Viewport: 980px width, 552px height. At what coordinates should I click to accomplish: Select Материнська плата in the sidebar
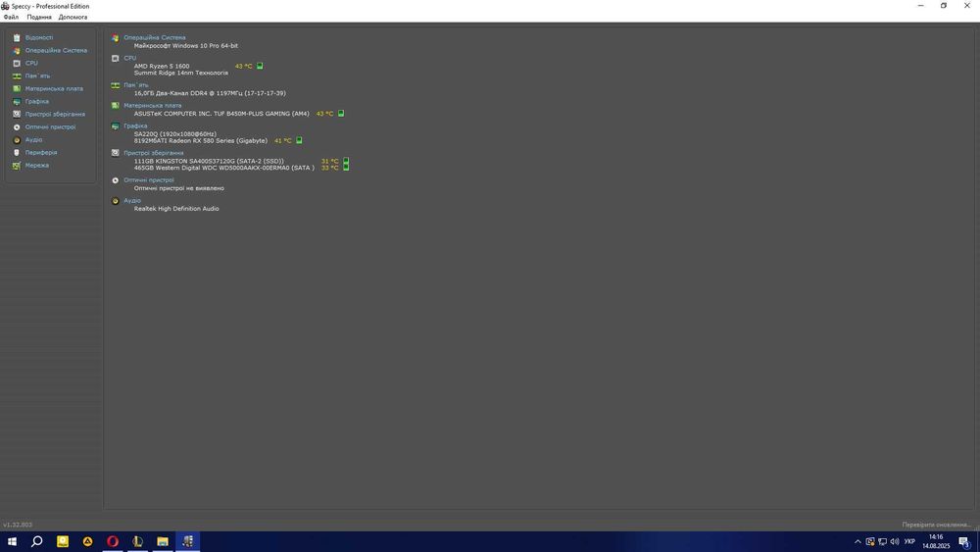click(x=54, y=89)
